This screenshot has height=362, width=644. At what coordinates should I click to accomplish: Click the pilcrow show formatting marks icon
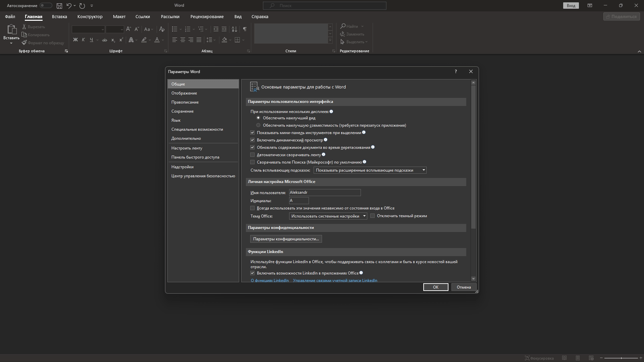pos(245,29)
